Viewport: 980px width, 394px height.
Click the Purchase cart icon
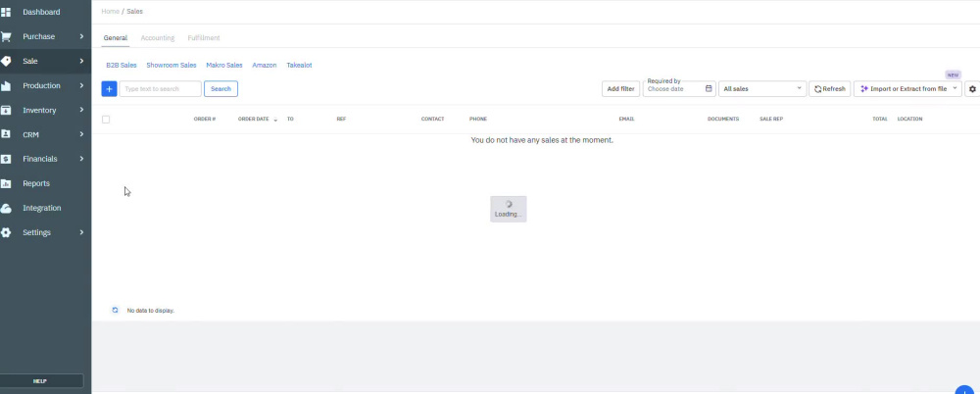click(x=6, y=36)
